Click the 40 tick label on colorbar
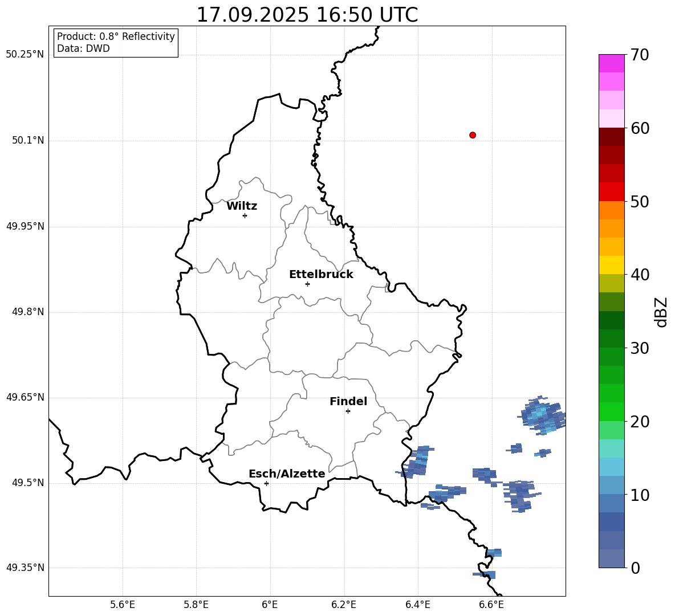The height and width of the screenshot is (616, 675). point(640,275)
